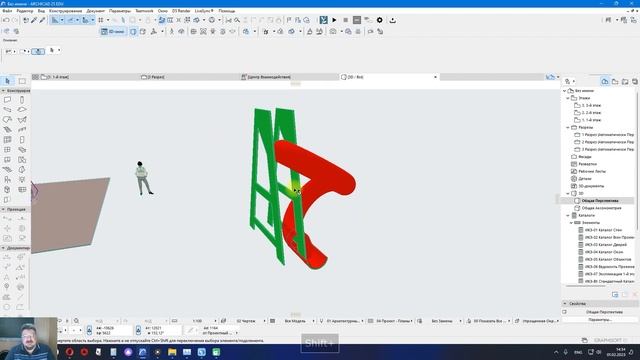The height and width of the screenshot is (360, 640).
Task: Open File Explorer on taskbar
Action: point(172,352)
